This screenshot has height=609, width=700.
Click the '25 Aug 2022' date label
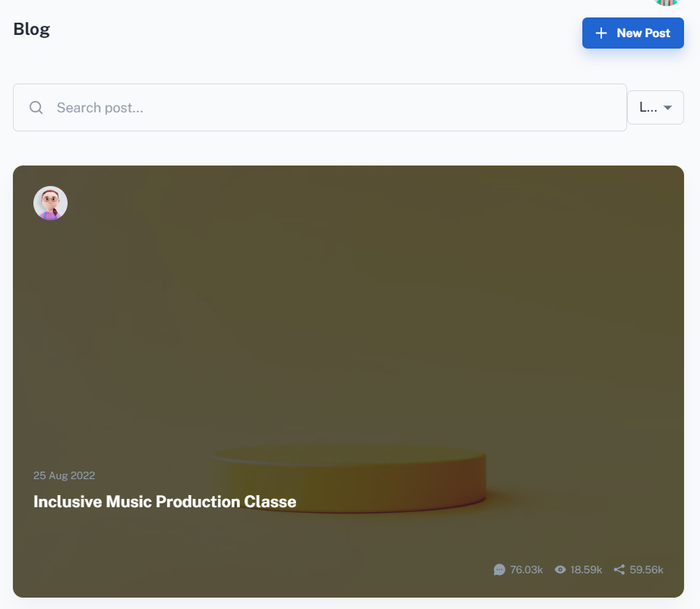[x=65, y=475]
